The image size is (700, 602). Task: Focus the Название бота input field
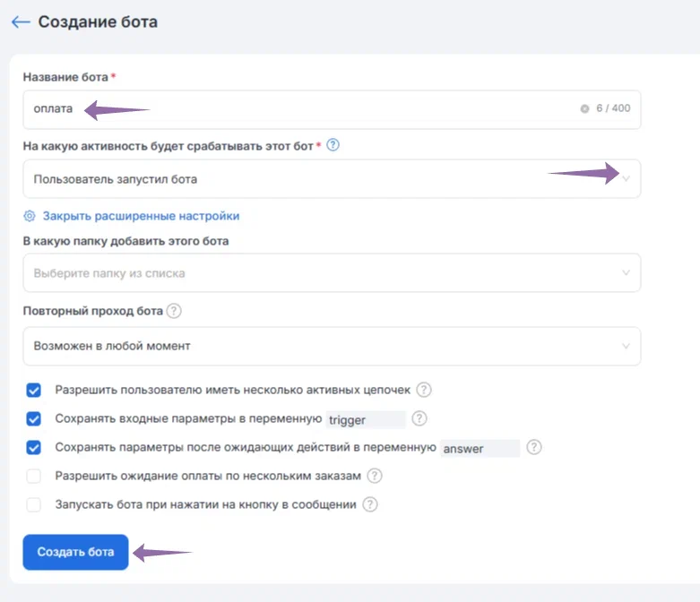click(x=332, y=109)
